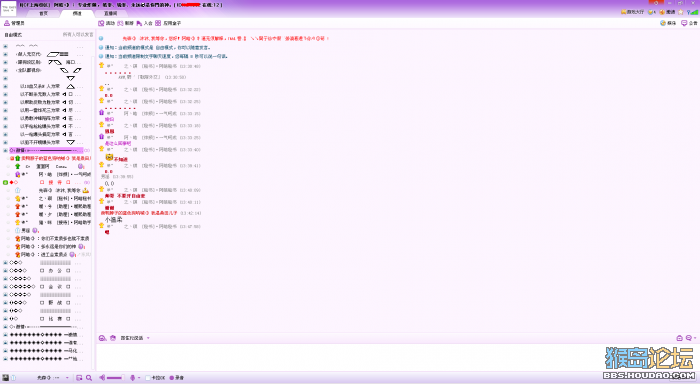The image size is (700, 384).
Task: Enable the 卡拉OK checkbox
Action: click(148, 378)
